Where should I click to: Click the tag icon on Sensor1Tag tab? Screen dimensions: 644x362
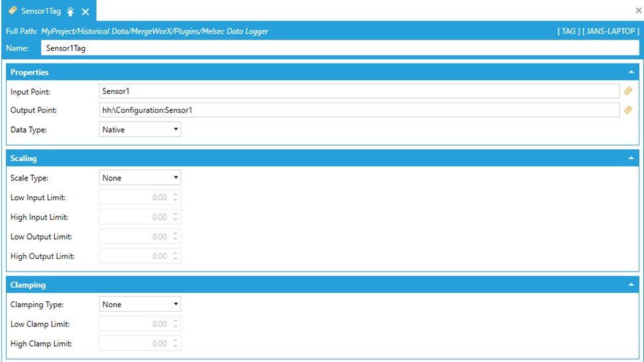pyautogui.click(x=13, y=11)
